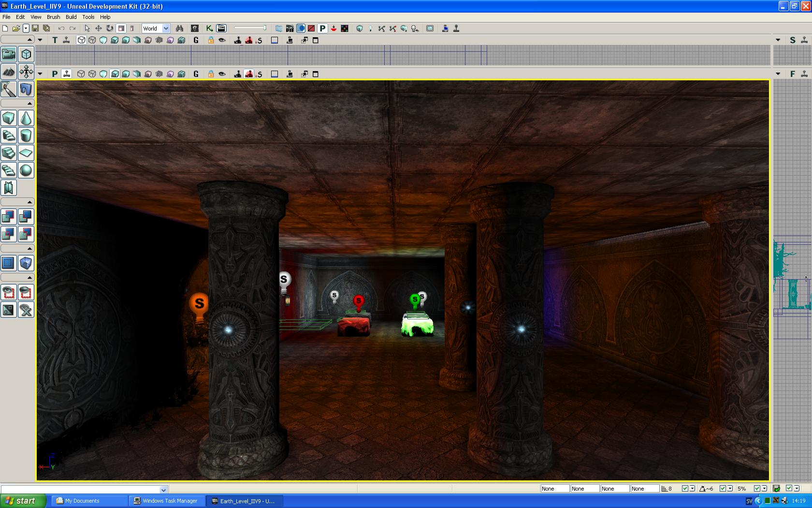Toggle realtime joystick icon in perspective viewport toolbar
812x508 pixels.
(x=67, y=74)
